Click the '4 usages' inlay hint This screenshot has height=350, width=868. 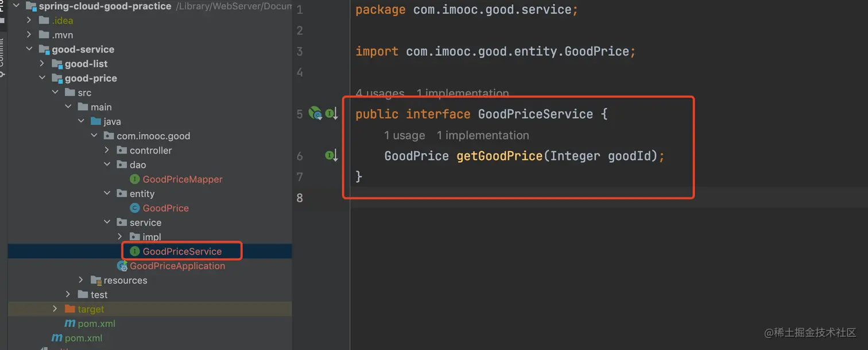379,93
